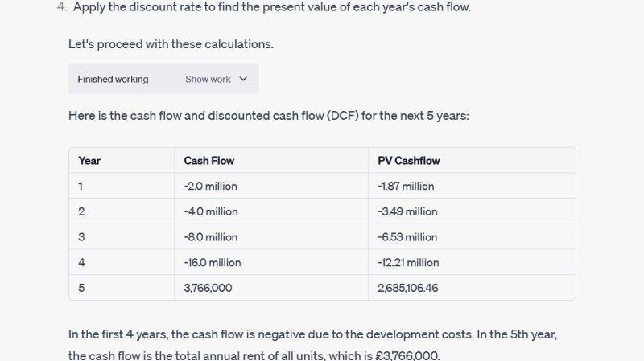
Task: Click the Year column header
Action: pos(89,160)
